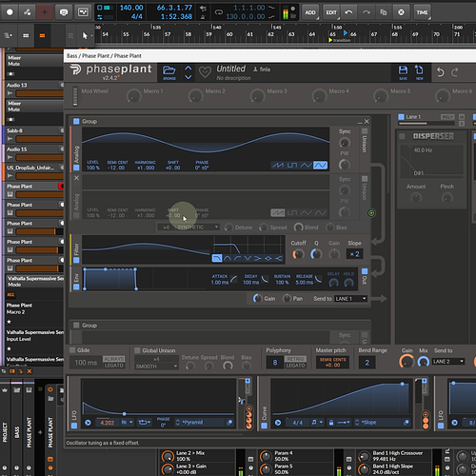Create a new Phase Plant preset
This screenshot has width=476, height=476.
click(x=419, y=72)
